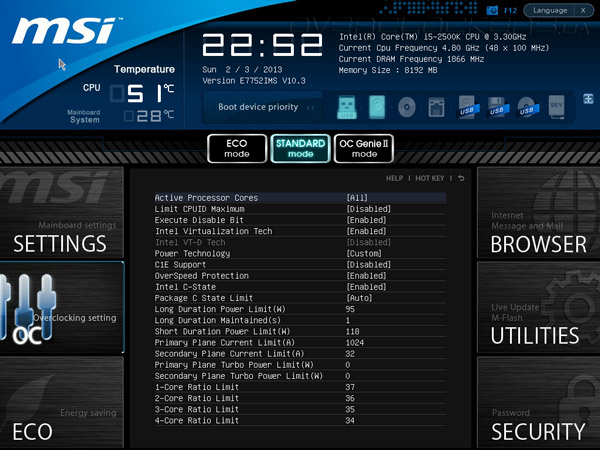Select the CD/DVD boot device icon
The image size is (600, 450).
tap(406, 107)
